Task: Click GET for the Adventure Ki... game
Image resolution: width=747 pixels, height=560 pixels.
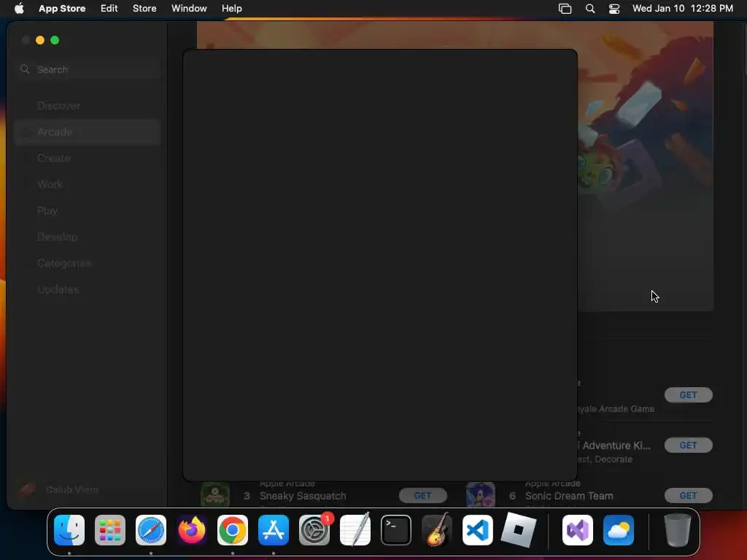Action: 689,446
